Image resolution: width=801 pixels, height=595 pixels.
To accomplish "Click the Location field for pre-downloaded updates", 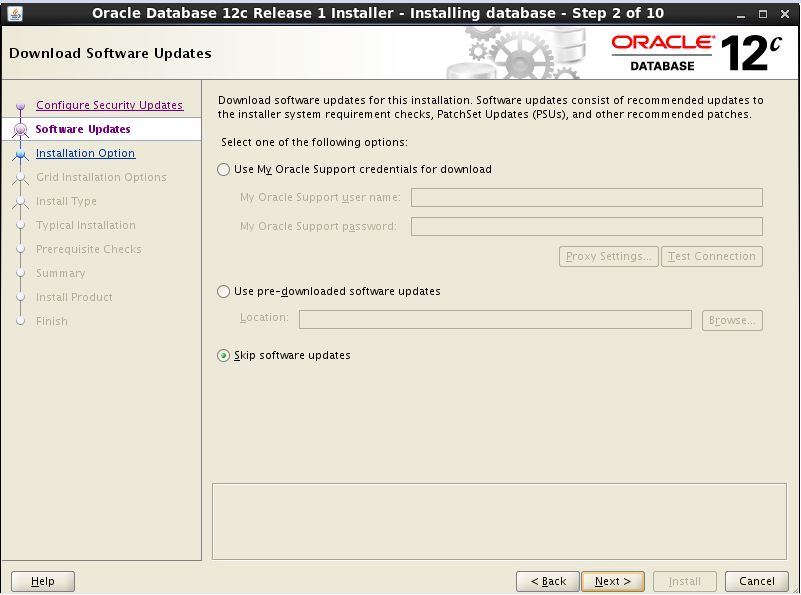I will [x=495, y=319].
